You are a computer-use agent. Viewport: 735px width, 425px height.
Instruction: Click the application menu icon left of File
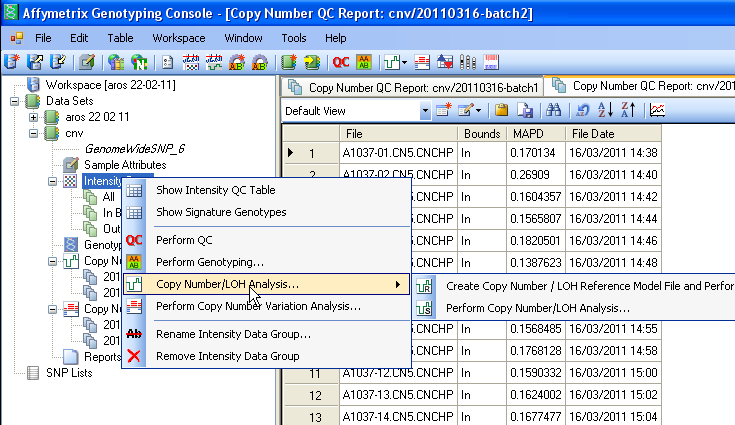(16, 38)
